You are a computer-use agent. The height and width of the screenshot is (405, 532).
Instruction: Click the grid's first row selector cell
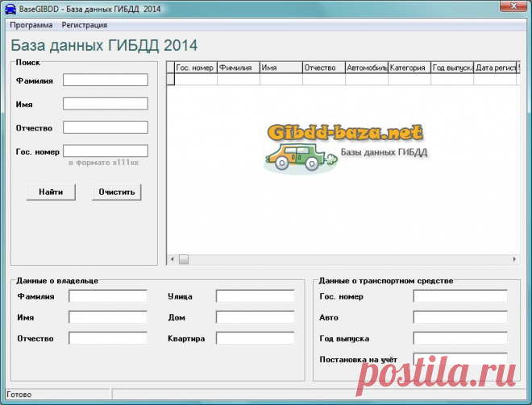[x=171, y=79]
